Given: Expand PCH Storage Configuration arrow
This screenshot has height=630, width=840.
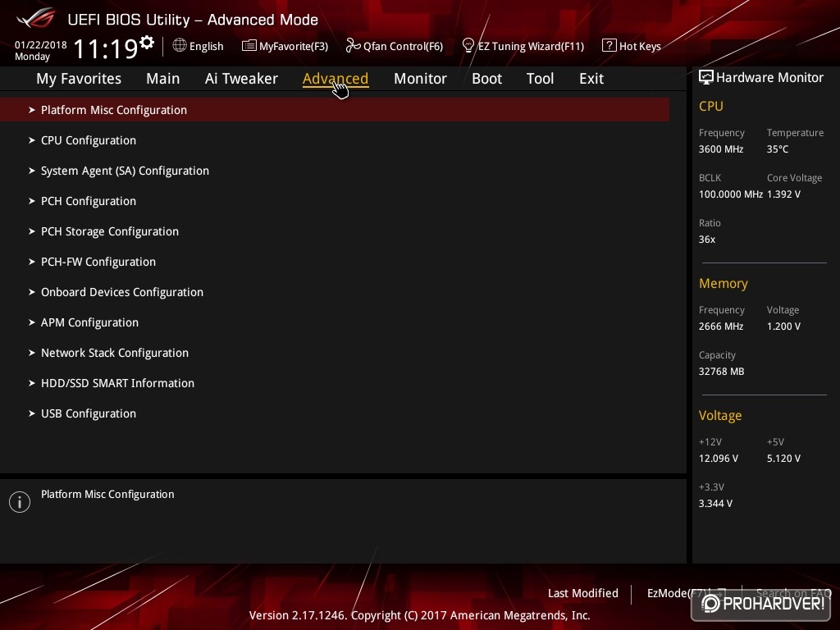Looking at the screenshot, I should coord(32,231).
